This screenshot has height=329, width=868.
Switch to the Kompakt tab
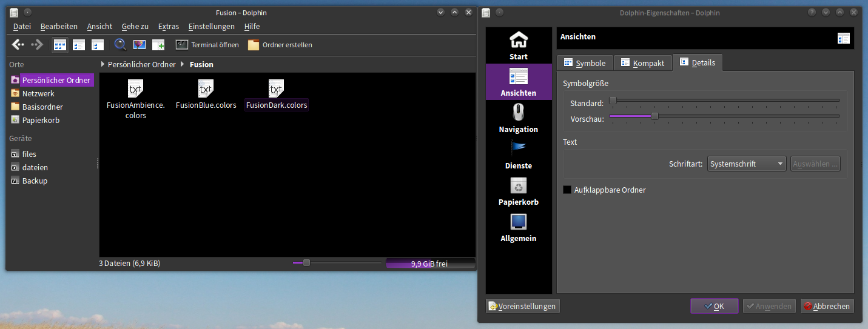tap(643, 63)
